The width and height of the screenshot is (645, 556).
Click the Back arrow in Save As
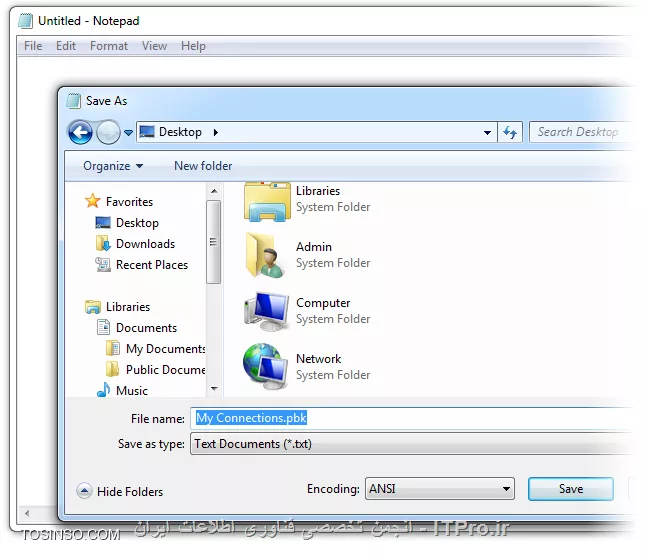click(x=80, y=132)
